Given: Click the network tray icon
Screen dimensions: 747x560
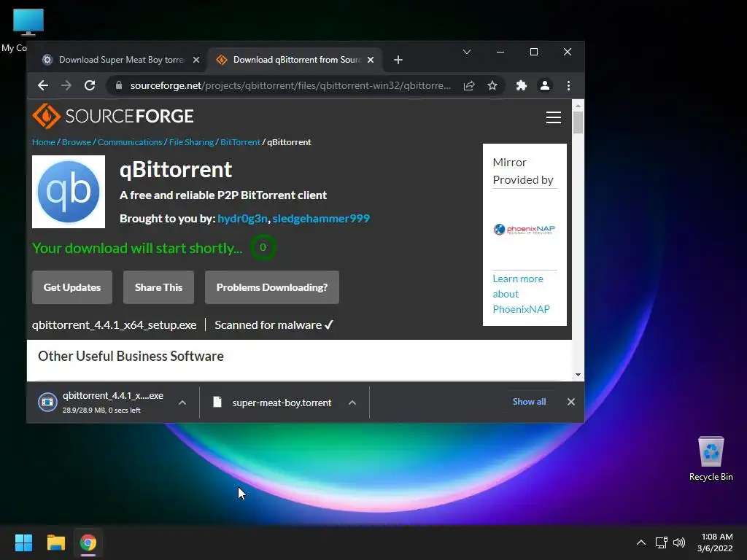Looking at the screenshot, I should (x=661, y=542).
